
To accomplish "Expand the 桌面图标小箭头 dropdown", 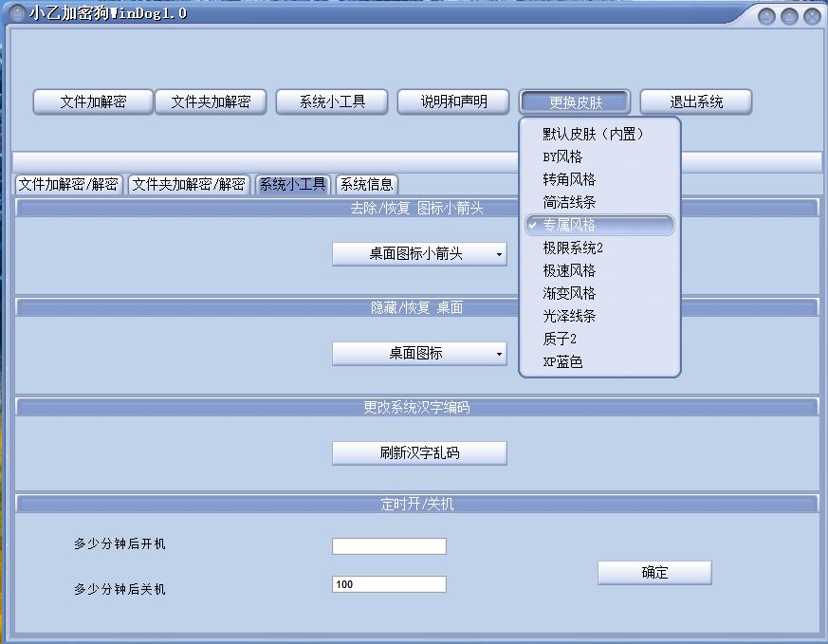I will pos(419,254).
